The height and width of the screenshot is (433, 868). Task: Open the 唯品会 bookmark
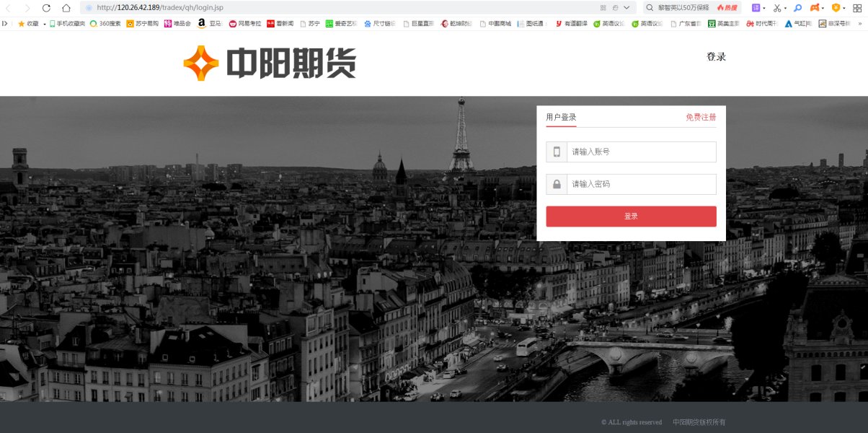click(x=177, y=23)
